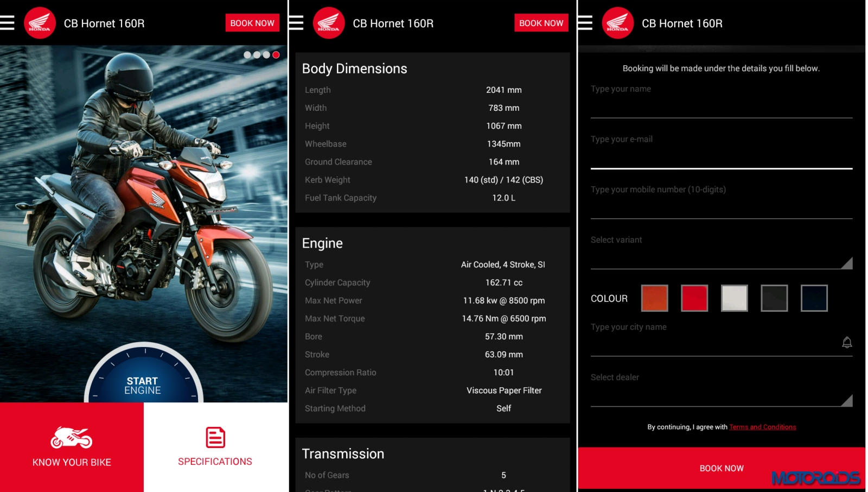The width and height of the screenshot is (868, 492).
Task: Select the Kerb Weight value 140 (std) / 142 (CBS)
Action: 503,180
